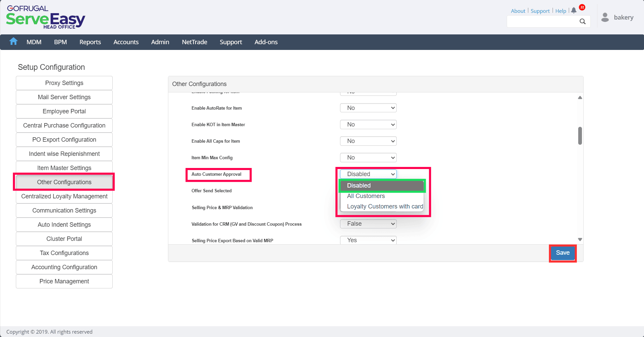The height and width of the screenshot is (337, 644).
Task: Expand Validation for CRM Process dropdown
Action: click(x=368, y=224)
